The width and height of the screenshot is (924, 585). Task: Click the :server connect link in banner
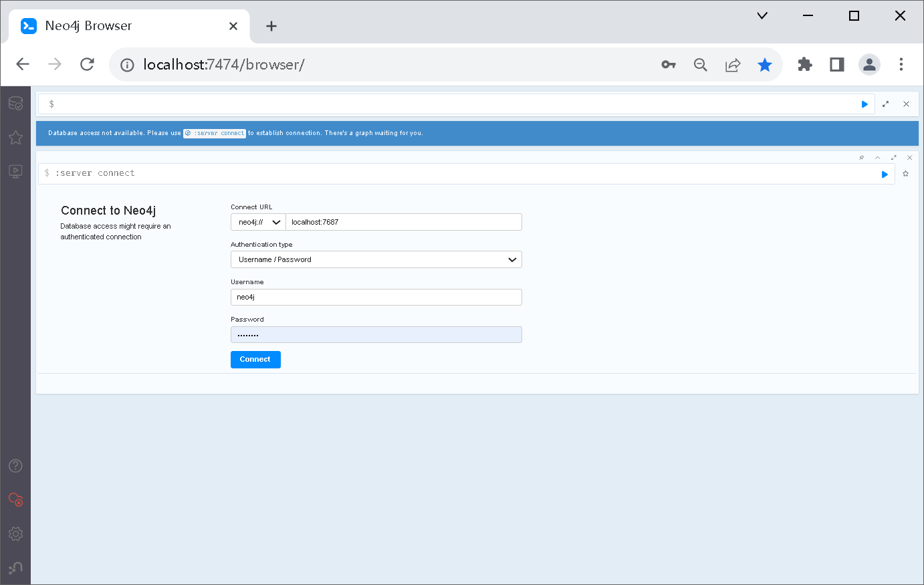215,133
